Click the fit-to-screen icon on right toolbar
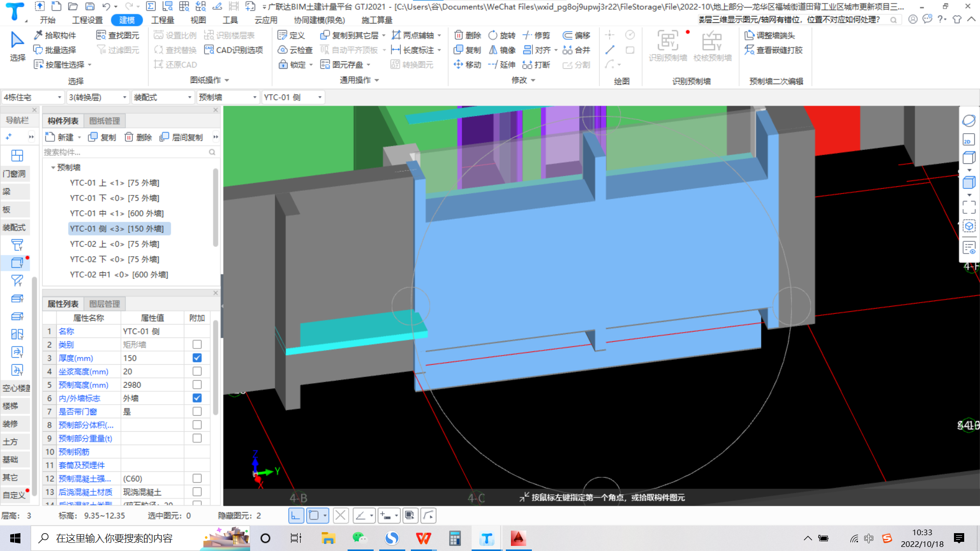Screen dimensions: 980x551 [969, 207]
